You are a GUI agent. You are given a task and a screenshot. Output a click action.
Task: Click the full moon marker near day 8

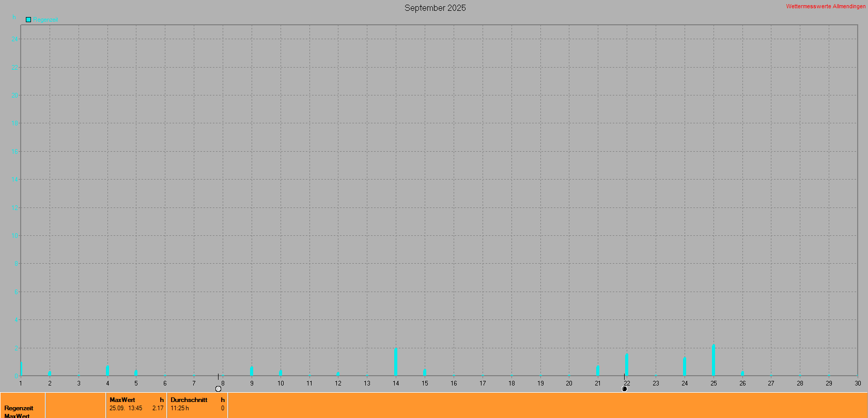pos(218,389)
